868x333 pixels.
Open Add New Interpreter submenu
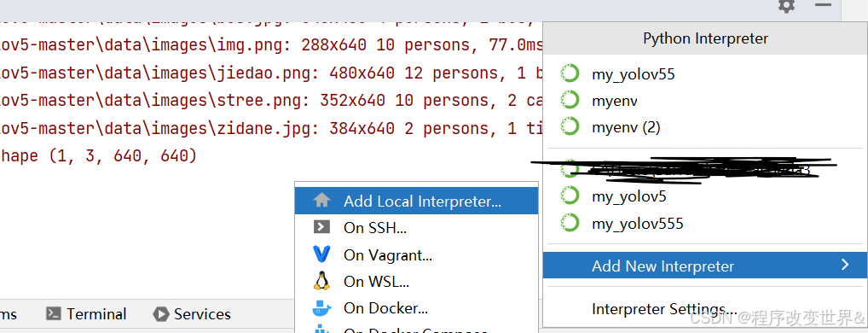point(705,266)
